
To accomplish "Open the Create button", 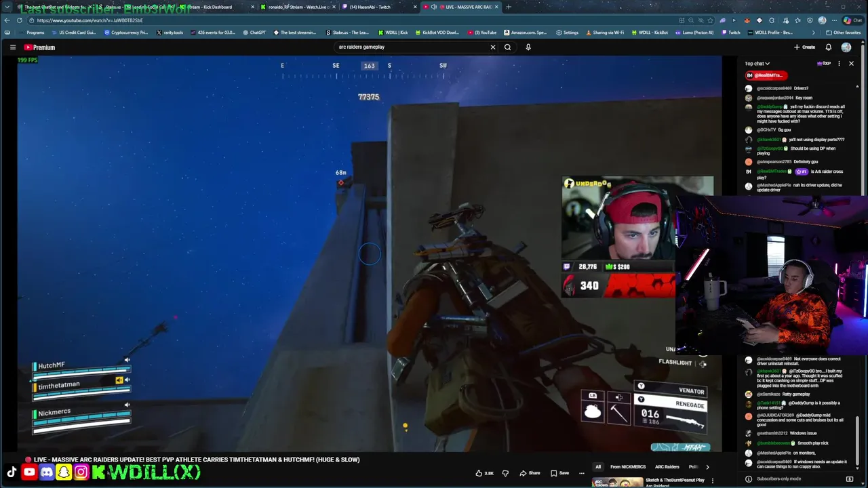I will pyautogui.click(x=804, y=47).
